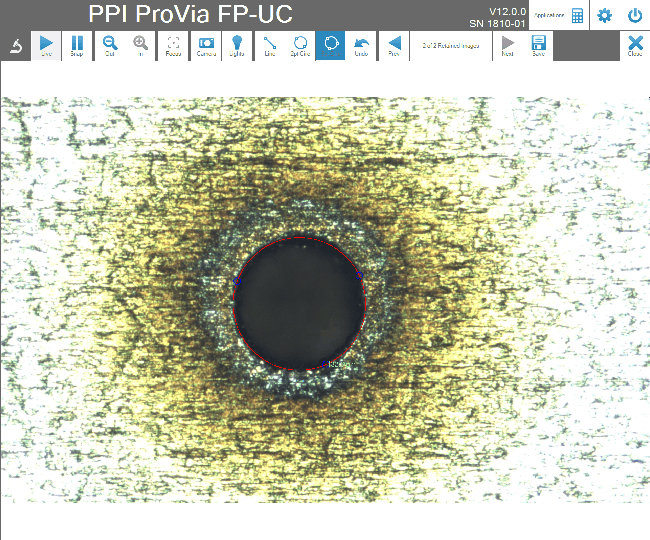
Task: Open the Camera settings
Action: tap(205, 46)
